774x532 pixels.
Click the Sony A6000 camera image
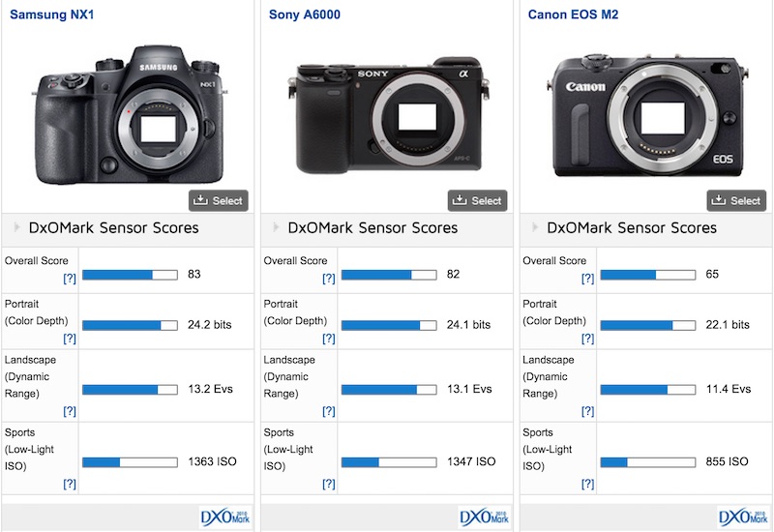[389, 115]
